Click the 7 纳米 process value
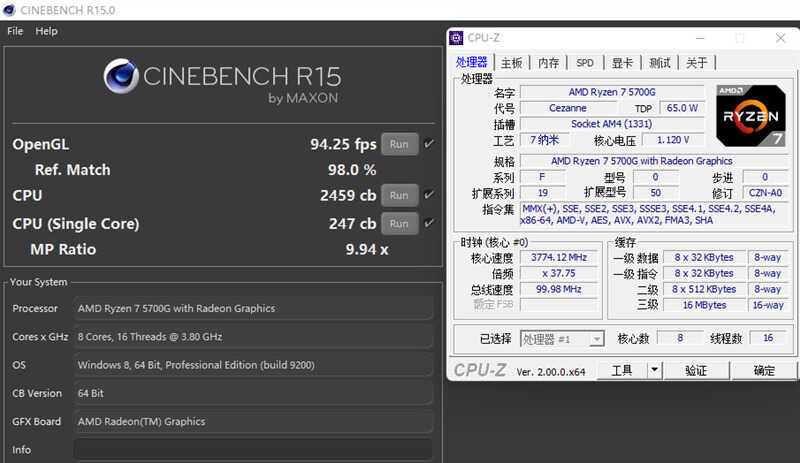The height and width of the screenshot is (463, 800). coord(544,140)
